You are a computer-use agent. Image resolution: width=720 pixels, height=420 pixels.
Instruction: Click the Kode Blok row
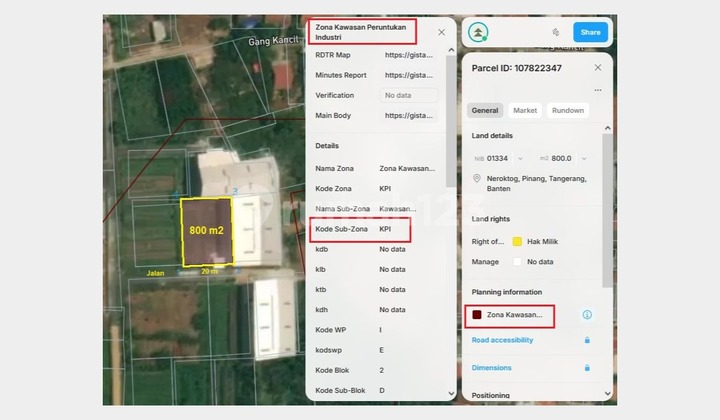(376, 370)
